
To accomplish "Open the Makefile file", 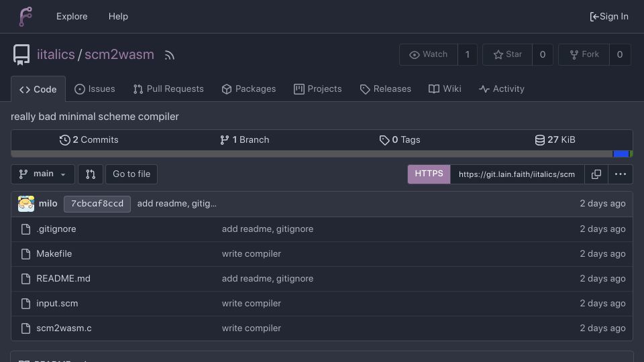I will click(x=54, y=254).
